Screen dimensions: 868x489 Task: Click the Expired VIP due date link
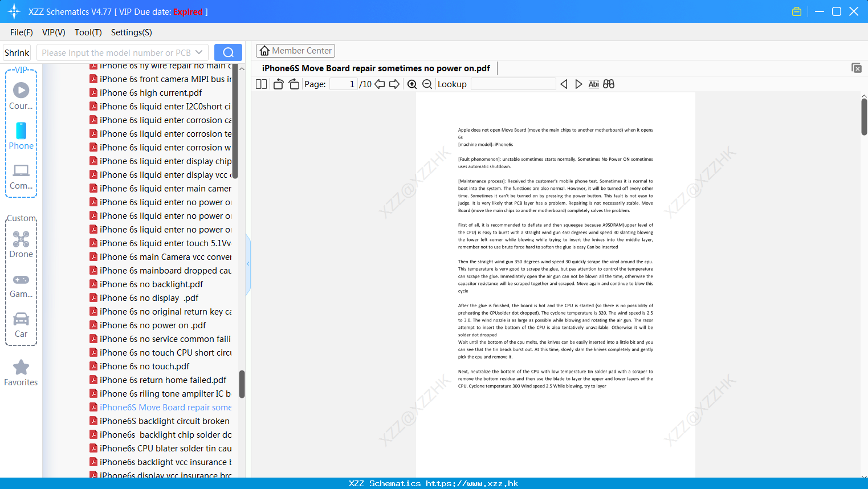(188, 12)
